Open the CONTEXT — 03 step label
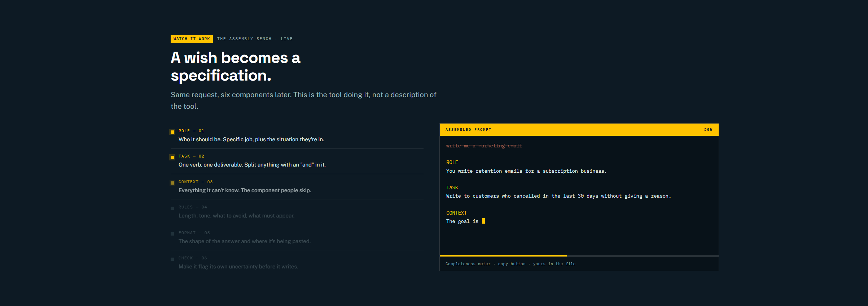868x306 pixels. tap(196, 182)
